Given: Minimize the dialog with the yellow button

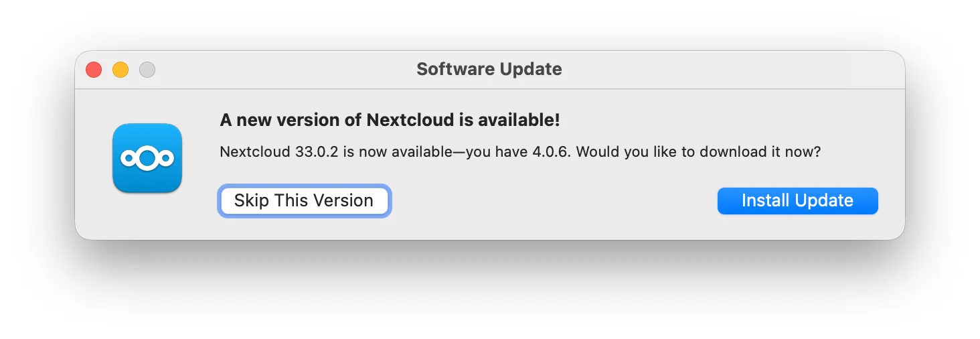Looking at the screenshot, I should 120,70.
